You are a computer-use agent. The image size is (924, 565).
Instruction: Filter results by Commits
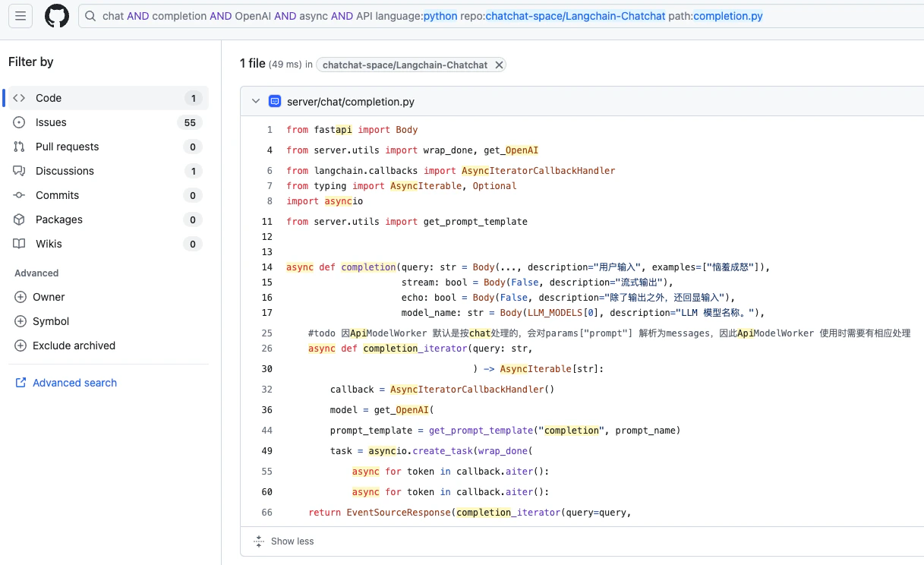(106, 195)
